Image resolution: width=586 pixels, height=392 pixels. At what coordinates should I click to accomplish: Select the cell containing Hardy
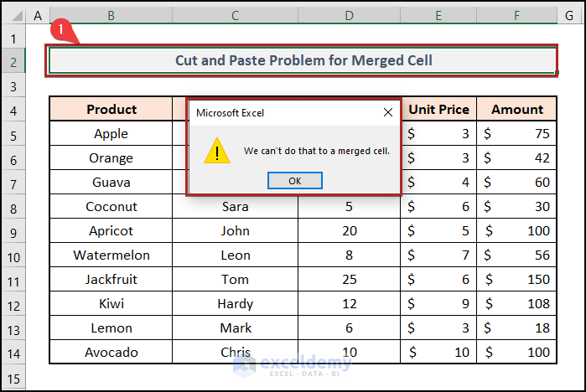[235, 304]
